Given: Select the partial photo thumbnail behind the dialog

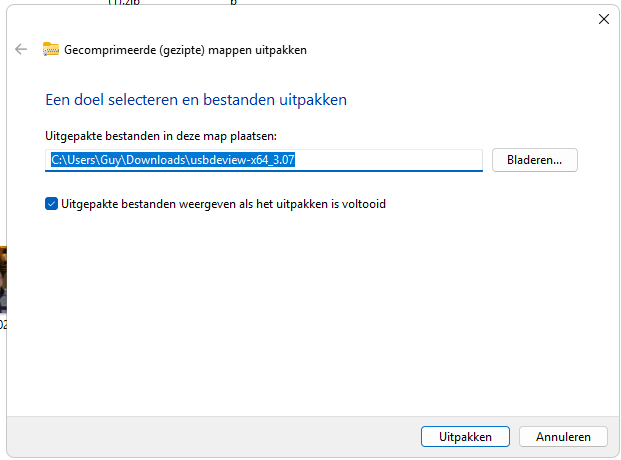Looking at the screenshot, I should coord(3,279).
